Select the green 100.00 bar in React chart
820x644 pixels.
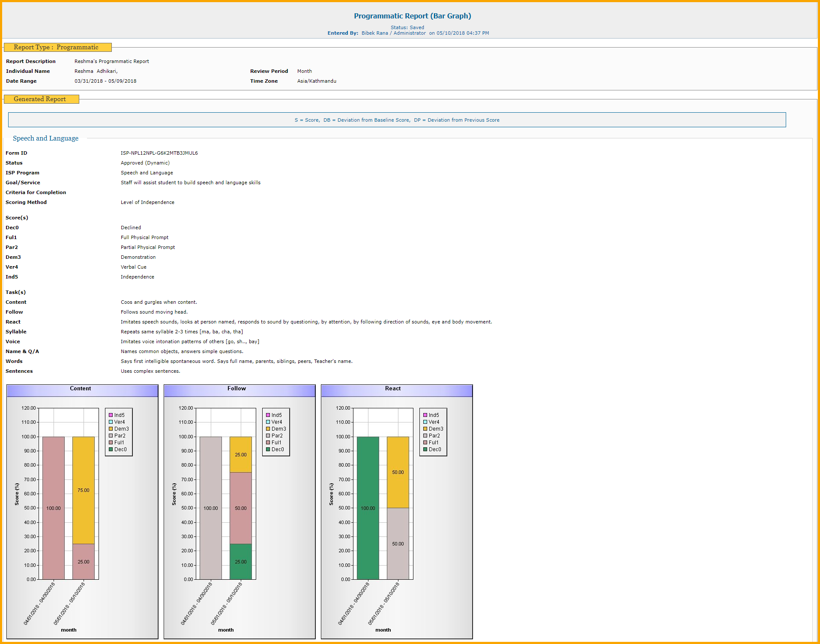(368, 508)
